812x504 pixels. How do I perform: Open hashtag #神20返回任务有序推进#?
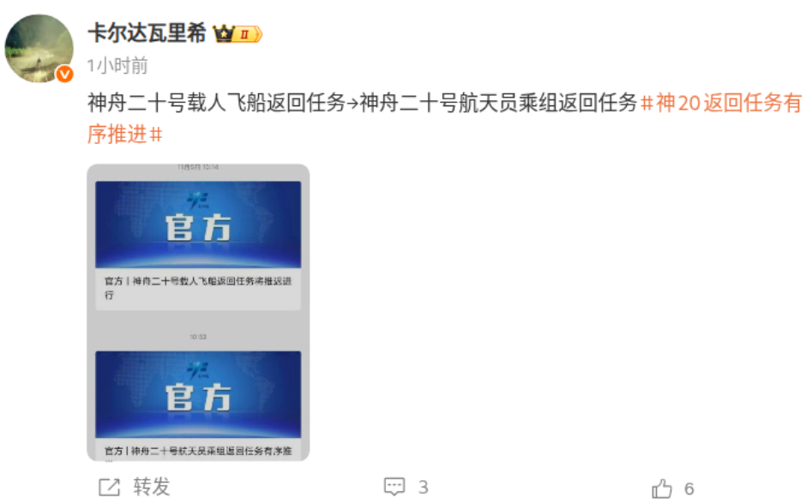tap(444, 118)
